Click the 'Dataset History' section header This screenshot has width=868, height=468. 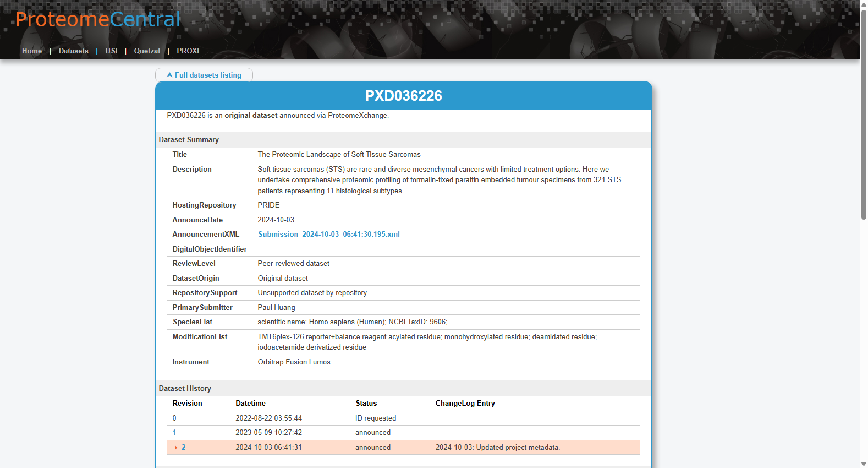coord(185,388)
